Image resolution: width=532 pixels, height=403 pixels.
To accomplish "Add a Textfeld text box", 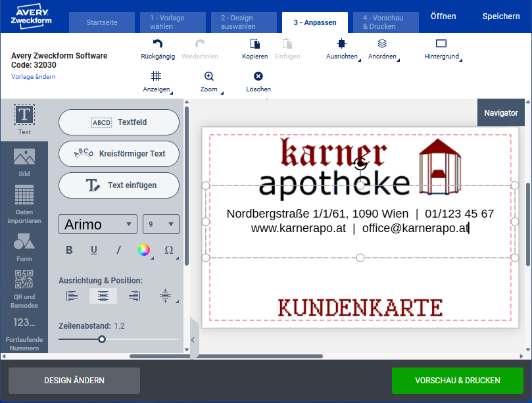I will click(119, 122).
